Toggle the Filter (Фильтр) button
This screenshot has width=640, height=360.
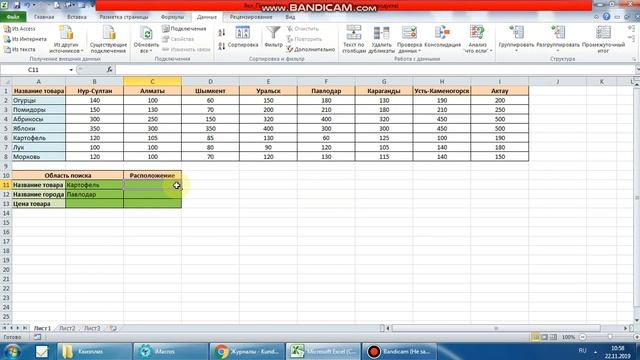tap(273, 37)
